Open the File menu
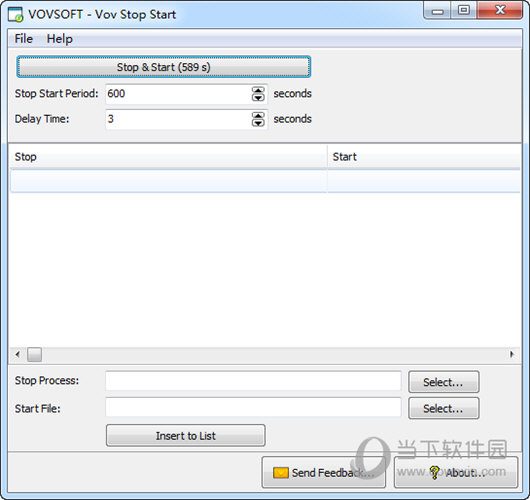530x500 pixels. (x=23, y=39)
